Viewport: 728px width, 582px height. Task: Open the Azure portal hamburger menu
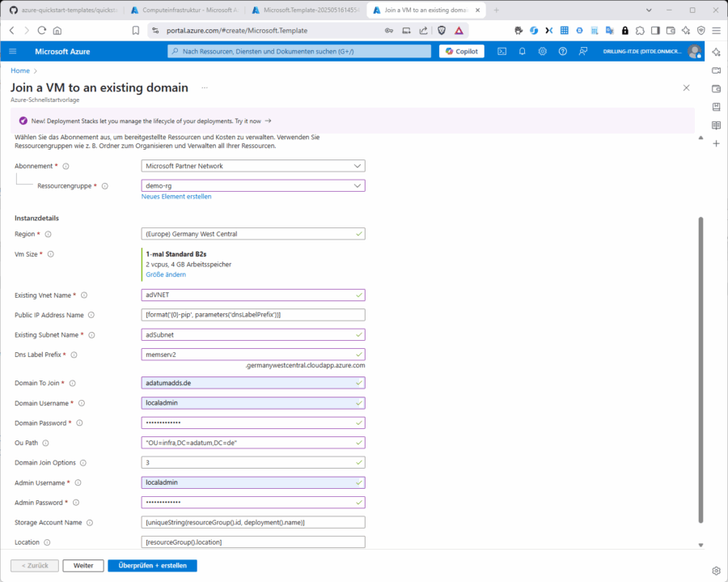pyautogui.click(x=12, y=52)
